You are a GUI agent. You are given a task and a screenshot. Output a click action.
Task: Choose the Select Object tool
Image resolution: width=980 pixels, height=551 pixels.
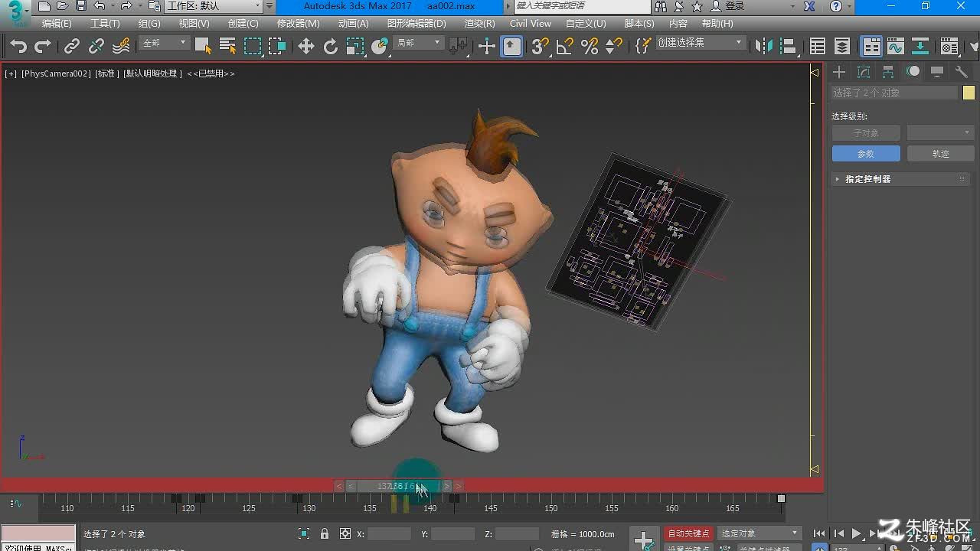pyautogui.click(x=203, y=46)
